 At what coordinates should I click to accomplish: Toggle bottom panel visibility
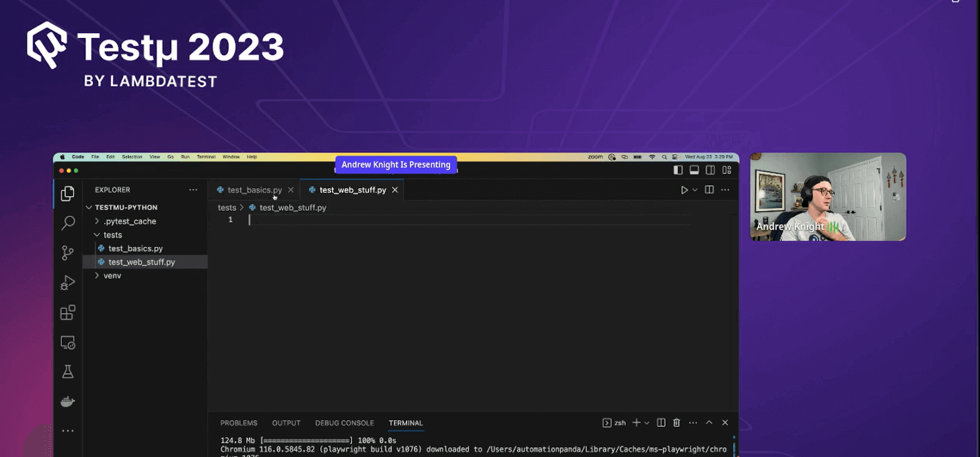(694, 170)
